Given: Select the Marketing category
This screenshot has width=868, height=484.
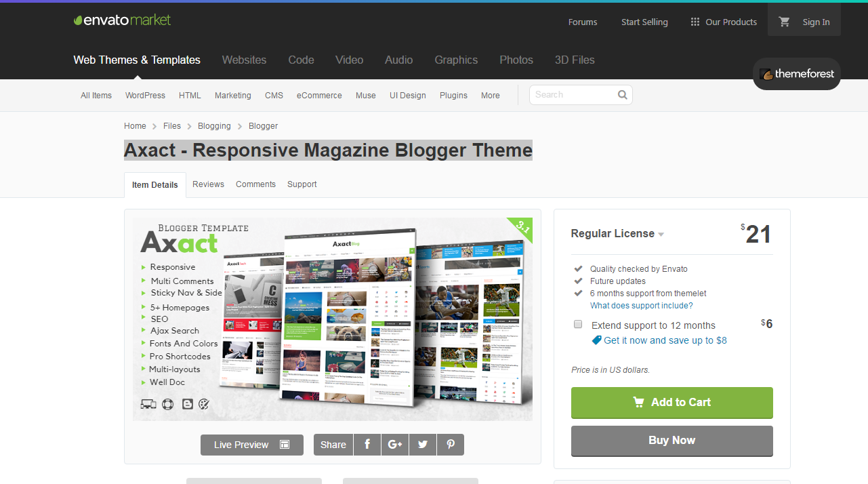Looking at the screenshot, I should pos(233,96).
